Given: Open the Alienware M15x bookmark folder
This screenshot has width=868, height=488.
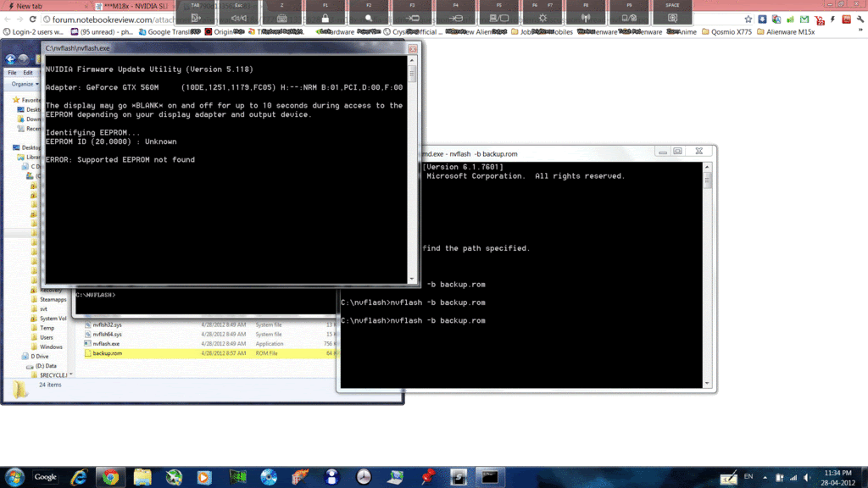Looking at the screenshot, I should coord(786,31).
